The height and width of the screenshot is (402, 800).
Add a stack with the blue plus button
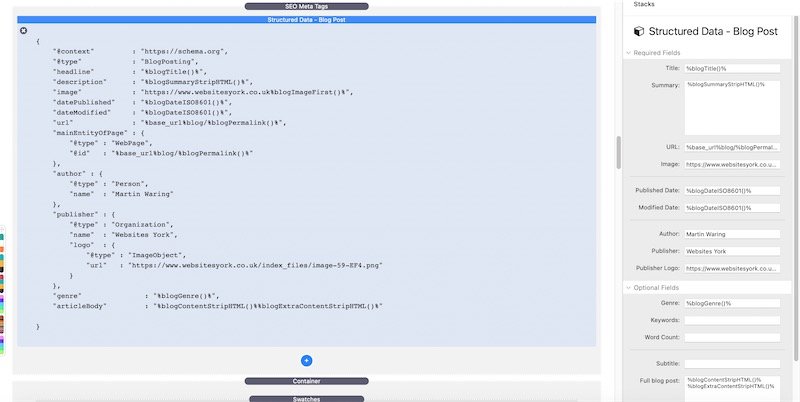click(306, 361)
